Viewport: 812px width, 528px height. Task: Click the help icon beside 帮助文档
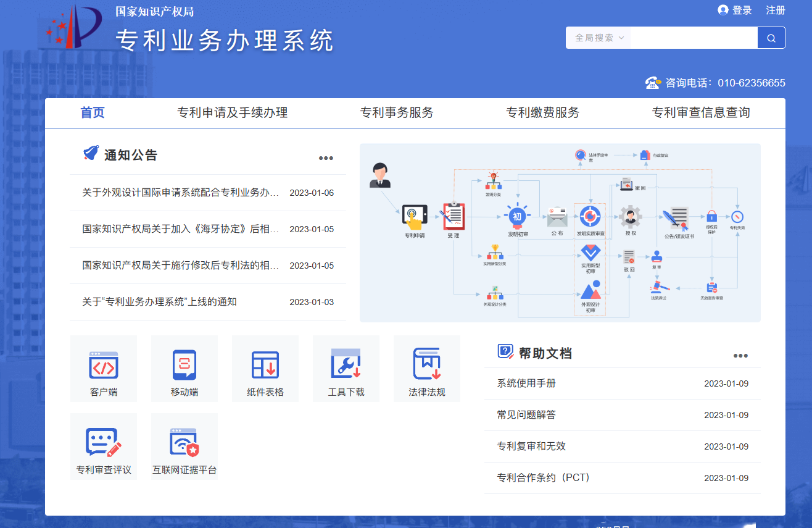click(x=505, y=351)
